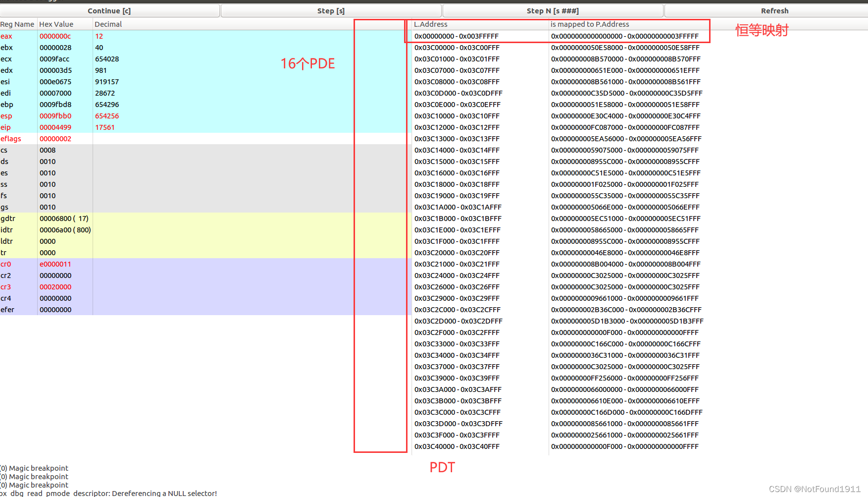
Task: Select linear address 0x03C29000 - 0x03C29FFF
Action: click(457, 298)
